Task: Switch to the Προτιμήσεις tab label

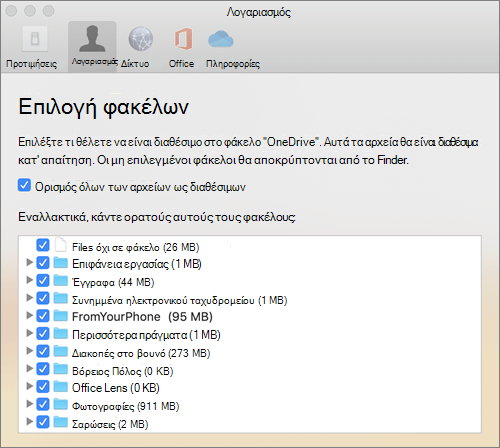Action: tap(32, 64)
